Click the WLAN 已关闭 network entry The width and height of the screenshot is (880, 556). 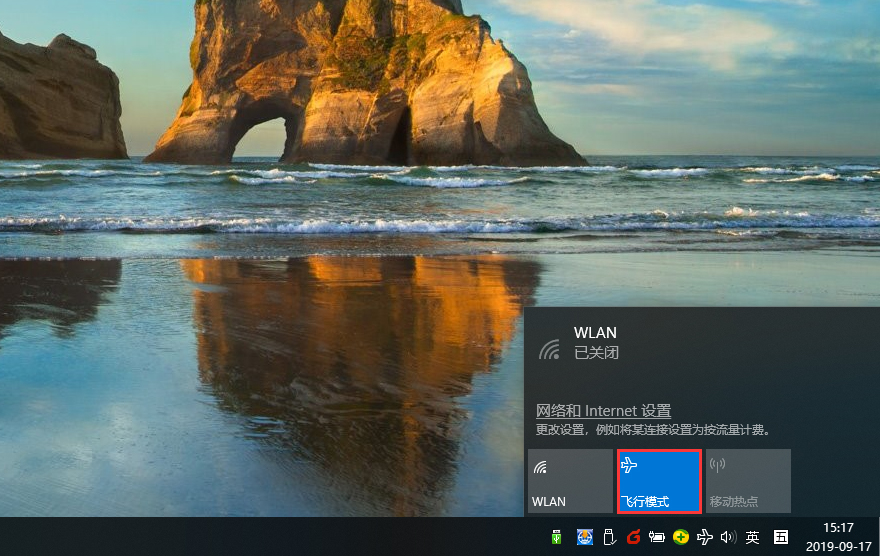[x=702, y=343]
